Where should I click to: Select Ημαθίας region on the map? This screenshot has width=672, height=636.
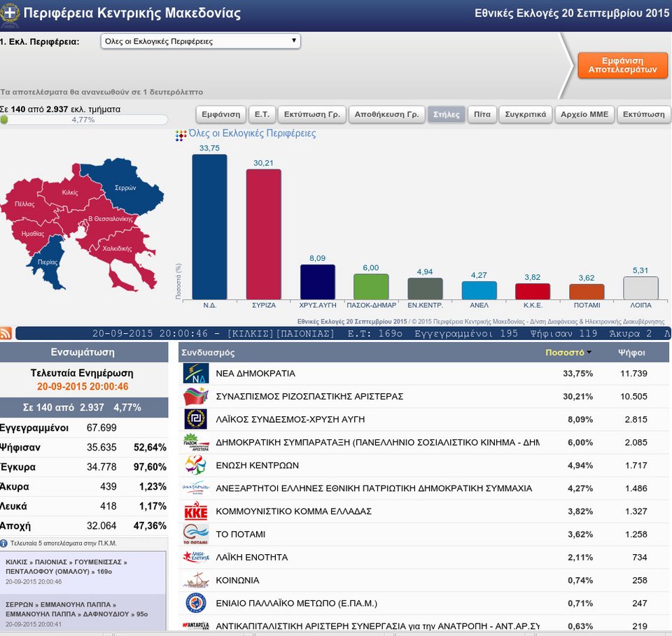click(33, 234)
